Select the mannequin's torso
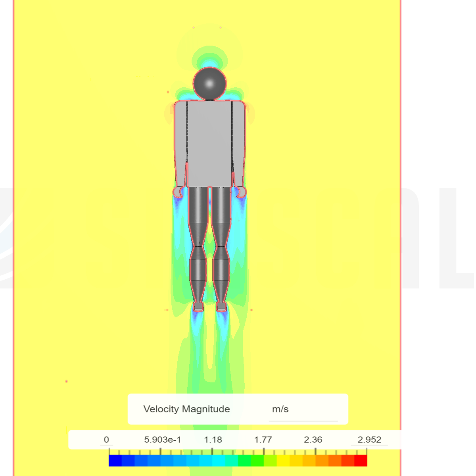 tap(209, 143)
